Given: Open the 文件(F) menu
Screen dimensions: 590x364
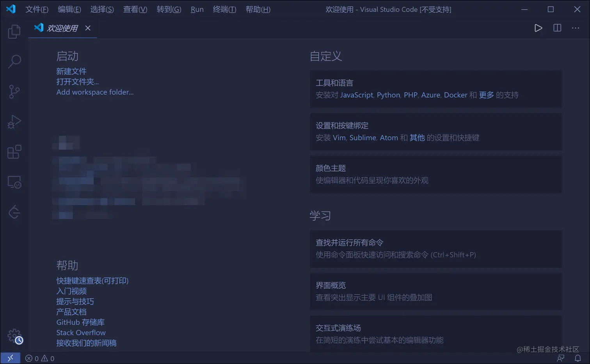Looking at the screenshot, I should point(37,9).
